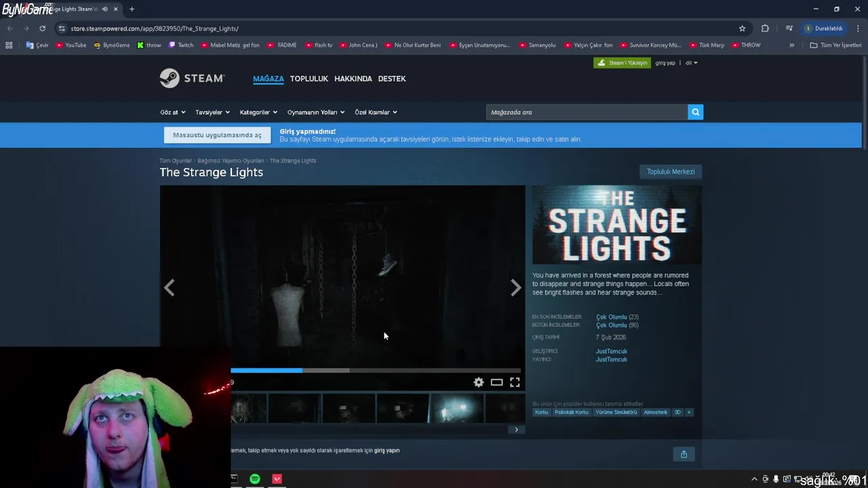The image size is (868, 488).
Task: Open the Çok Olumlu (96) all reviews
Action: tap(617, 325)
